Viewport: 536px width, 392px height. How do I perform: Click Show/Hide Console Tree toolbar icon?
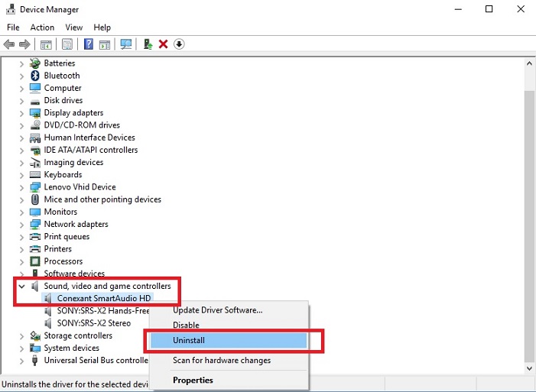click(x=46, y=44)
